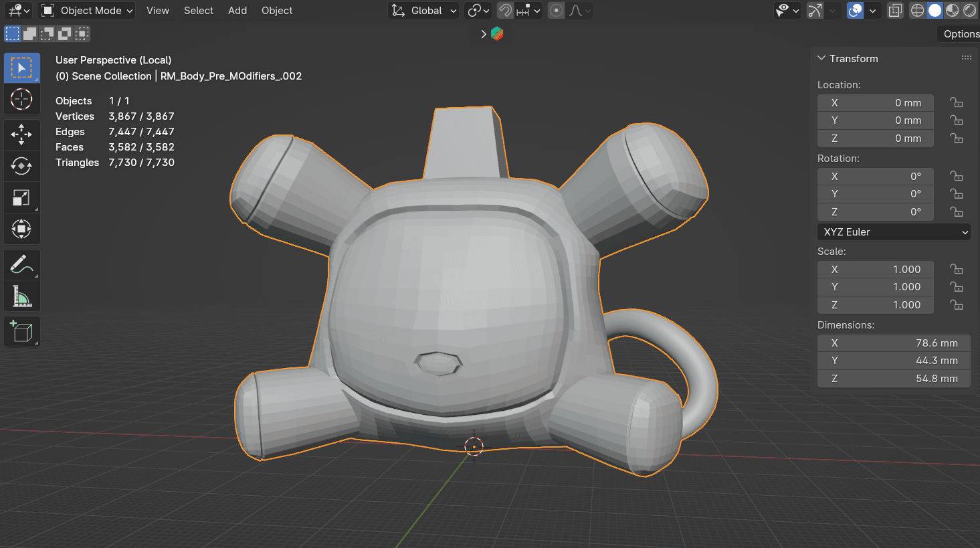Open object visibility and selectability dropdown
The image size is (980, 548).
click(x=787, y=11)
